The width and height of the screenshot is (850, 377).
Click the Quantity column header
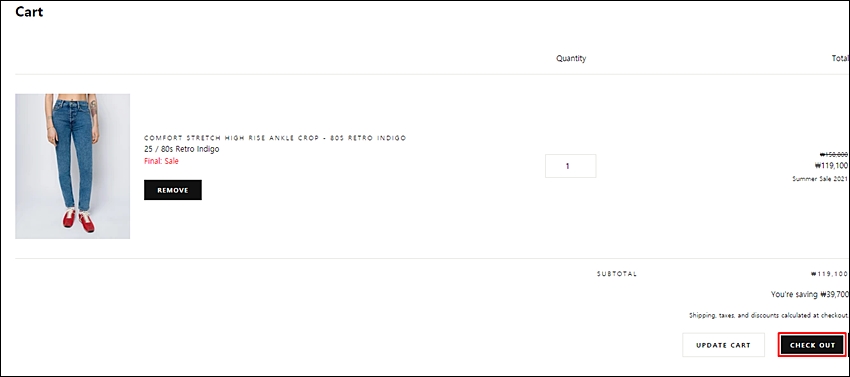click(x=571, y=58)
